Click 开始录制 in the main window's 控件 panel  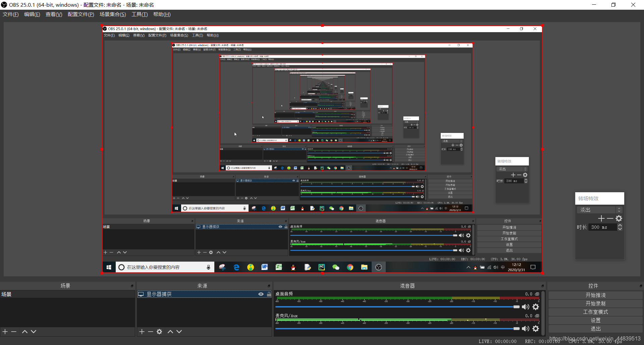click(x=595, y=303)
